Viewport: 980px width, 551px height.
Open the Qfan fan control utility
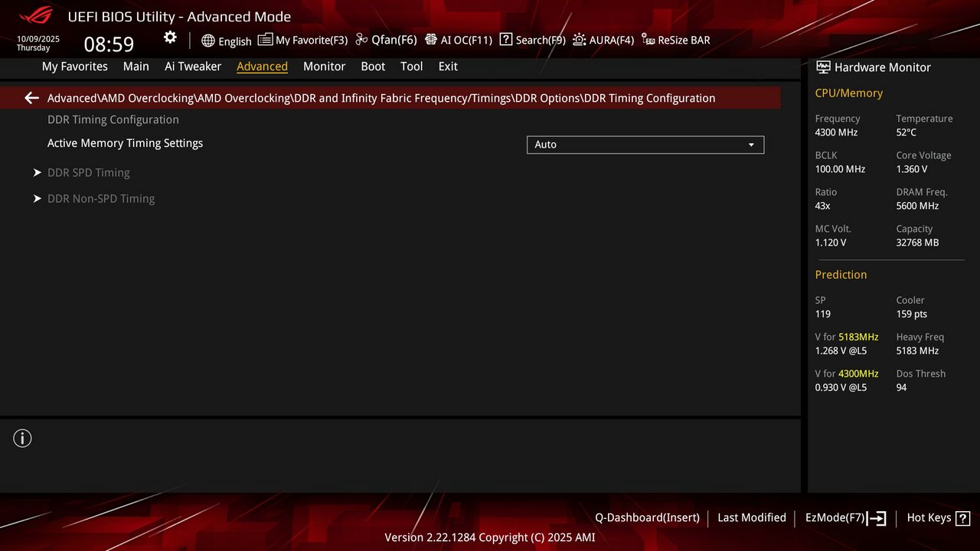[385, 40]
